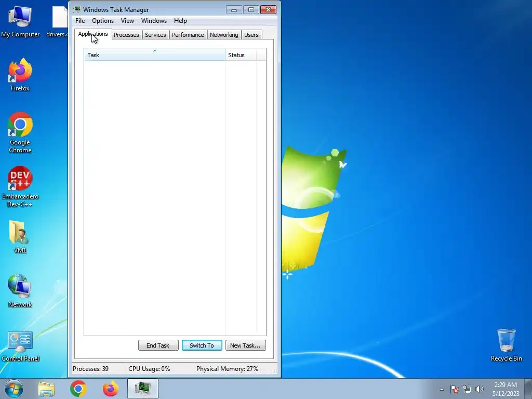Click the Switch To button

202,345
